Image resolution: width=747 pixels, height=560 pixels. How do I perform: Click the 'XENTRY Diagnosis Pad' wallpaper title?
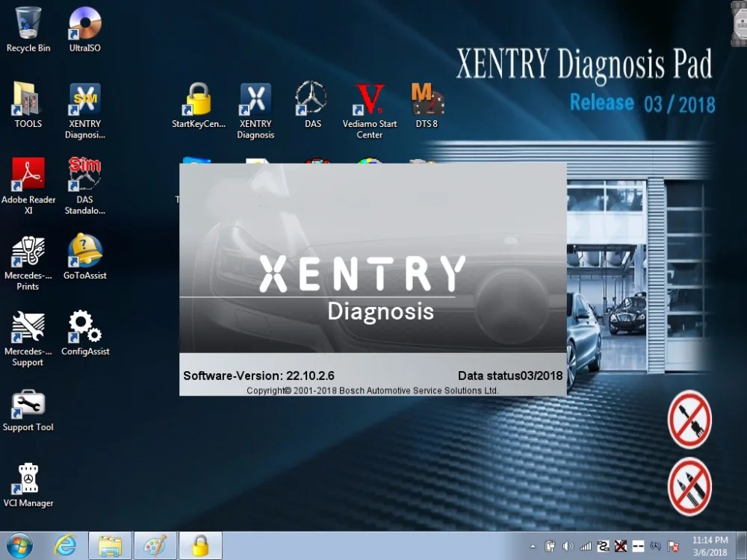584,64
